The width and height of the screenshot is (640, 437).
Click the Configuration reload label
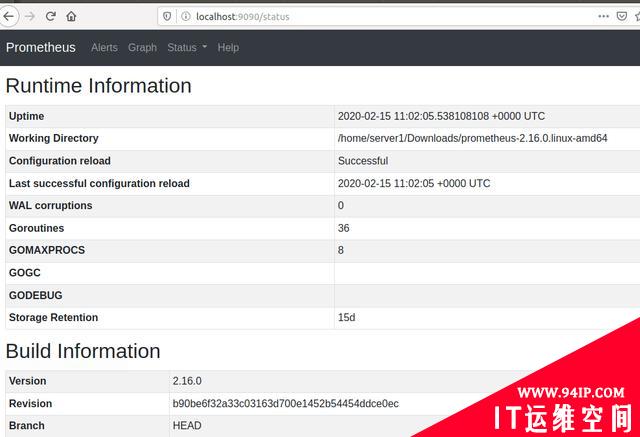[x=60, y=161]
